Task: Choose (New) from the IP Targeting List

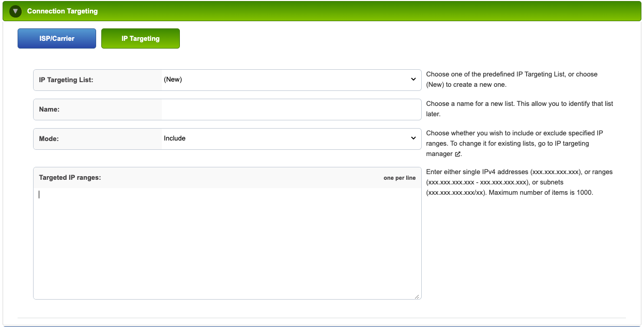Action: [x=289, y=80]
